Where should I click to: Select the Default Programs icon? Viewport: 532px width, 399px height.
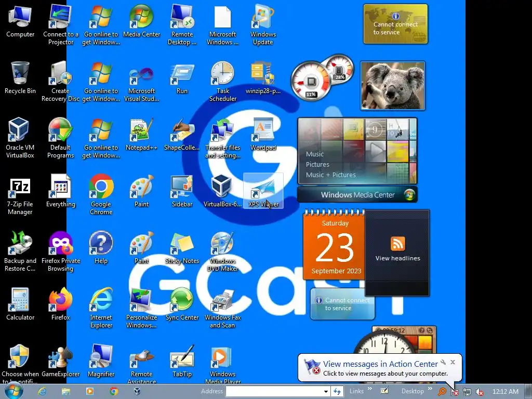point(61,138)
